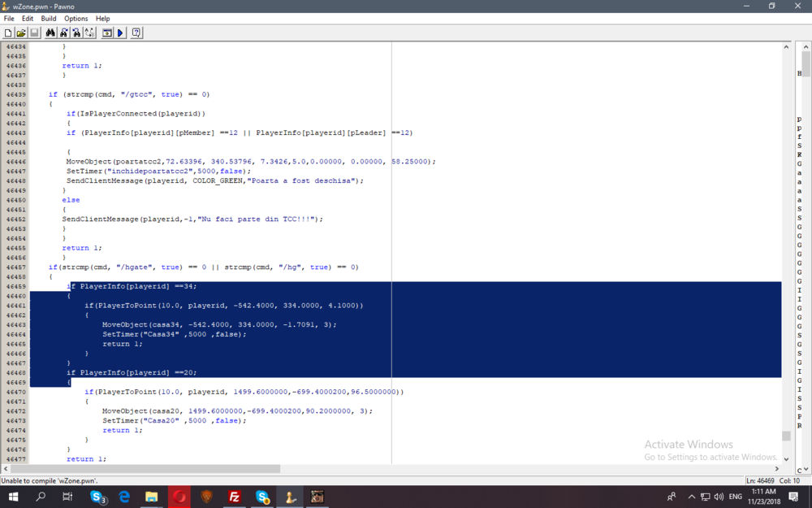Click the Pawno taskbar icon

[290, 497]
